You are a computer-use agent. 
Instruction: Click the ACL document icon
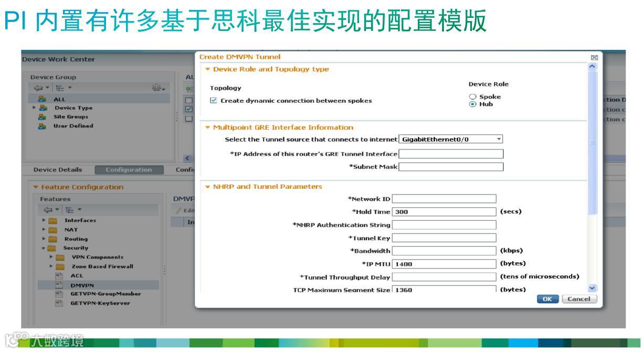coord(59,275)
